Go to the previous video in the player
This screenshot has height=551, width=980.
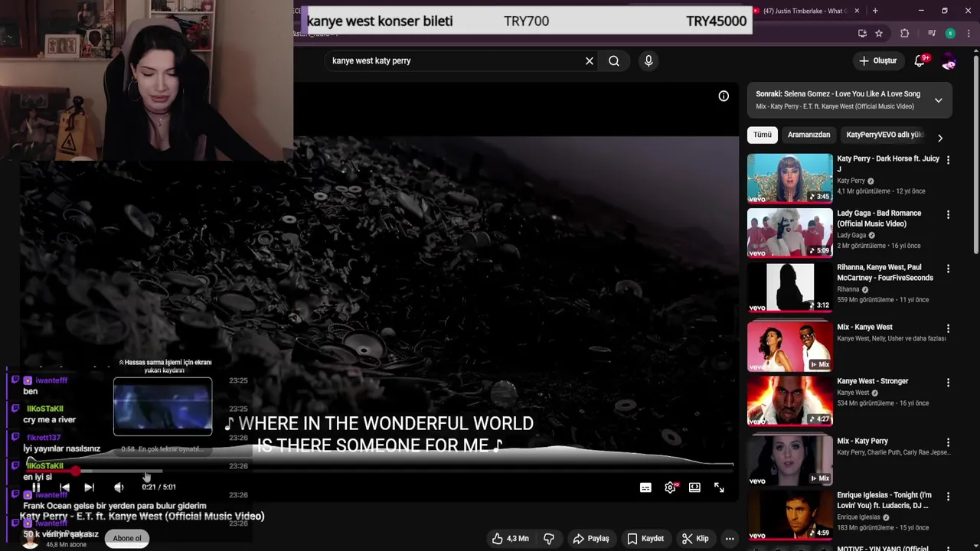tap(64, 487)
